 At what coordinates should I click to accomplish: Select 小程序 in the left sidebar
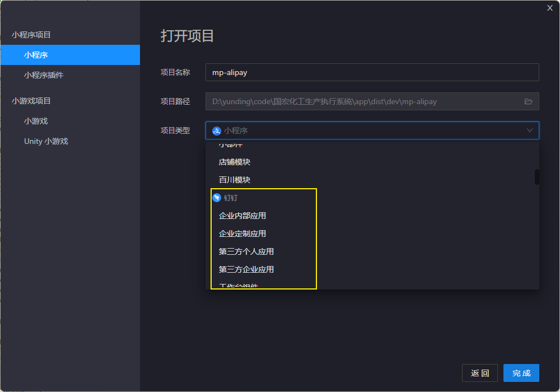[71, 55]
